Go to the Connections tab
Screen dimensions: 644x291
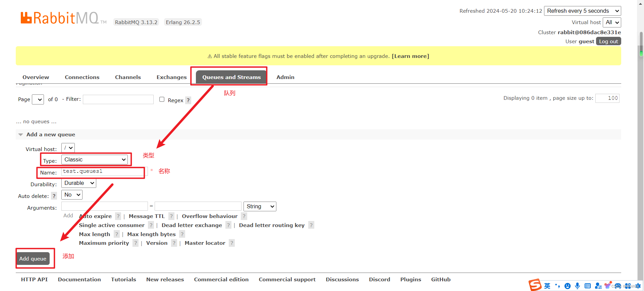pyautogui.click(x=82, y=77)
